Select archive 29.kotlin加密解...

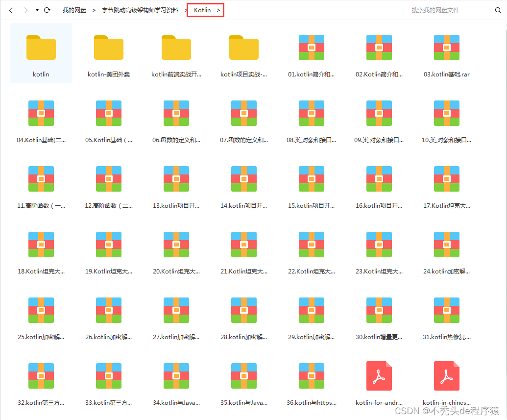tap(312, 310)
